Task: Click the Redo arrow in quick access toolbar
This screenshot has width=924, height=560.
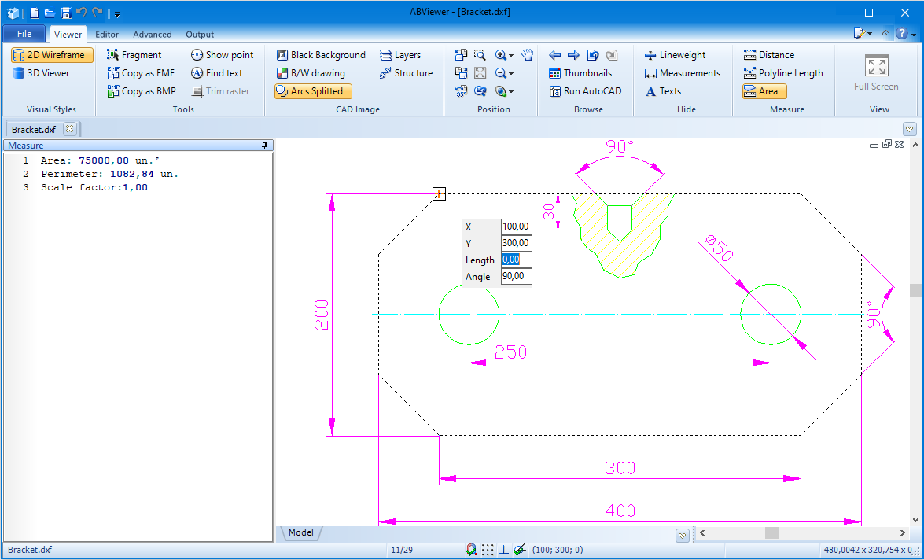Action: [x=98, y=12]
